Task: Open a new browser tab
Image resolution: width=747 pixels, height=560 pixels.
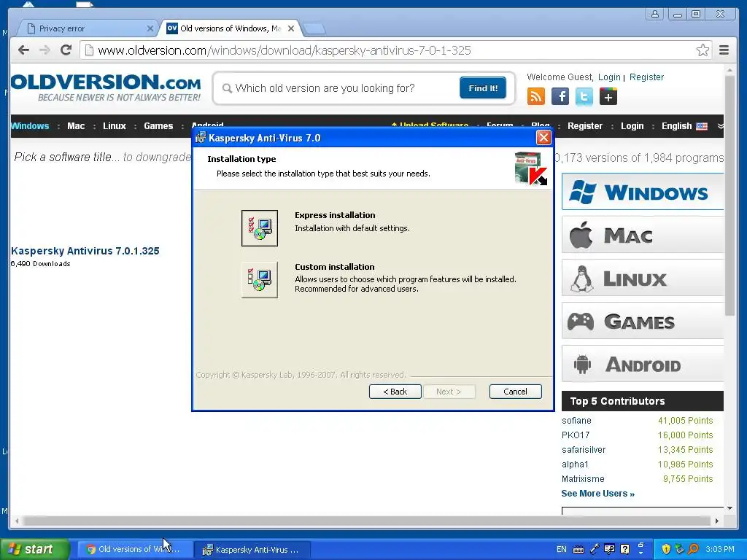Action: [x=314, y=29]
